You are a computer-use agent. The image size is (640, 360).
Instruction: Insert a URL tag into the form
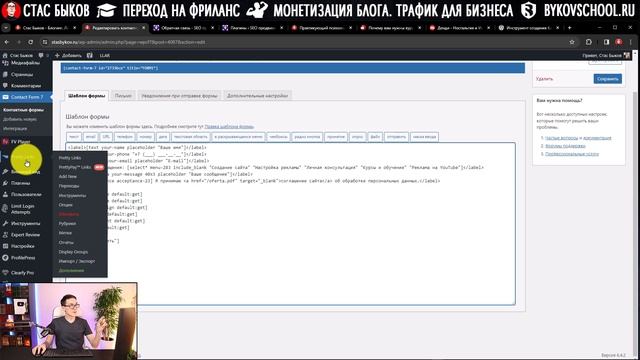tap(106, 137)
